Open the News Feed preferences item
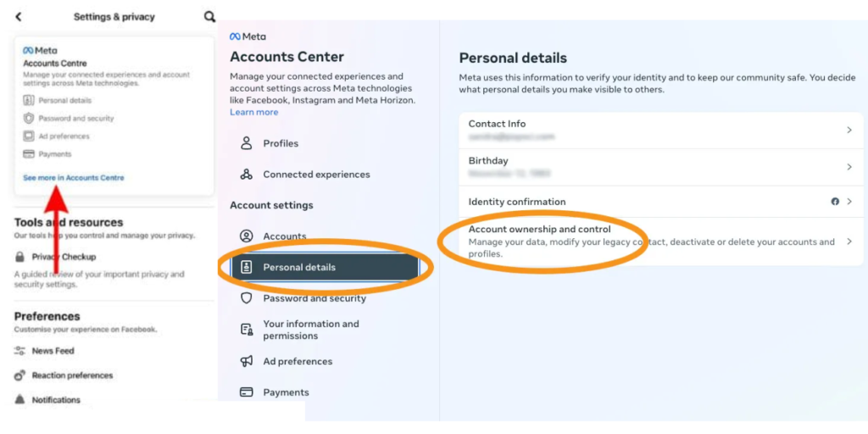 [x=53, y=351]
